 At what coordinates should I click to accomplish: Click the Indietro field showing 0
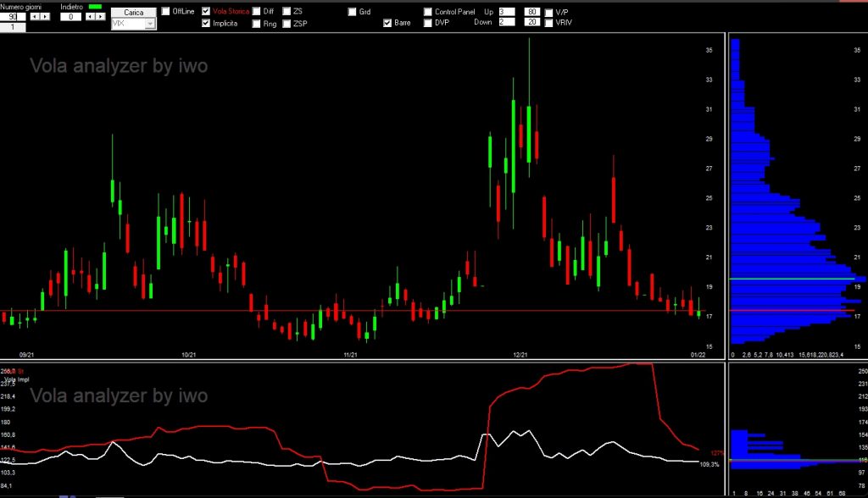(70, 17)
